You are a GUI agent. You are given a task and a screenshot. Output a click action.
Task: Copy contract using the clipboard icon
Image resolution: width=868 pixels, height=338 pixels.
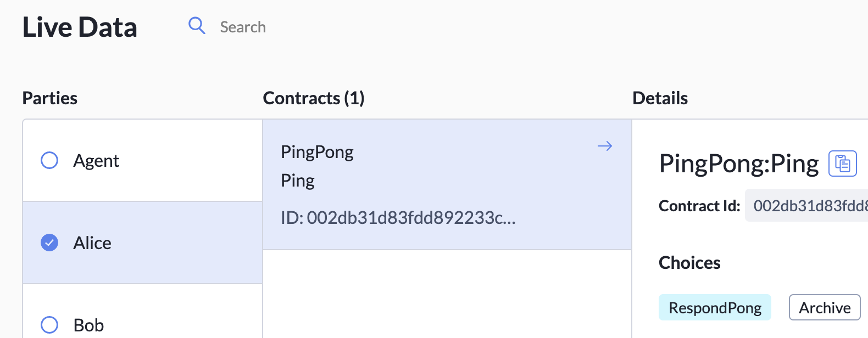point(842,164)
